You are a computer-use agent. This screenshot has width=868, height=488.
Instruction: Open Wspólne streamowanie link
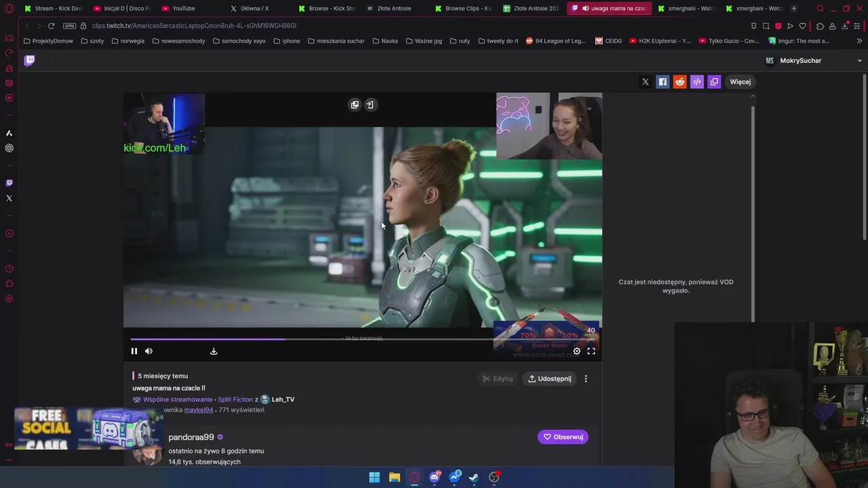pos(178,400)
